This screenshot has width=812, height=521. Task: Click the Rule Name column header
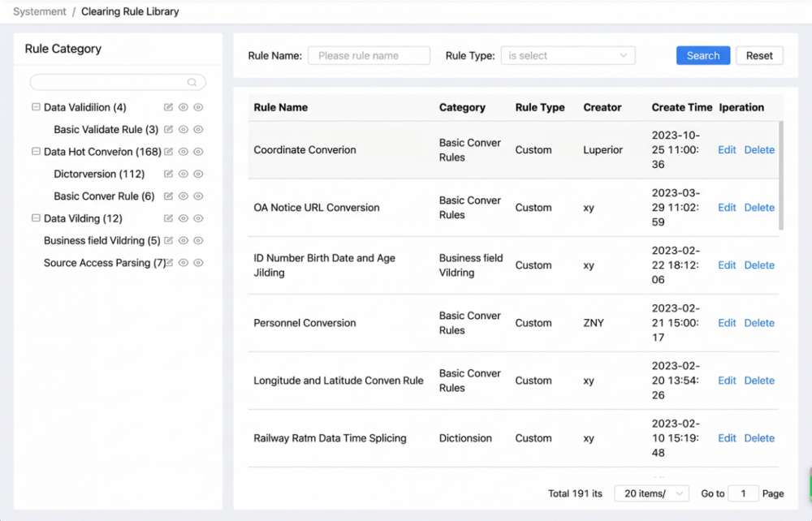[281, 107]
